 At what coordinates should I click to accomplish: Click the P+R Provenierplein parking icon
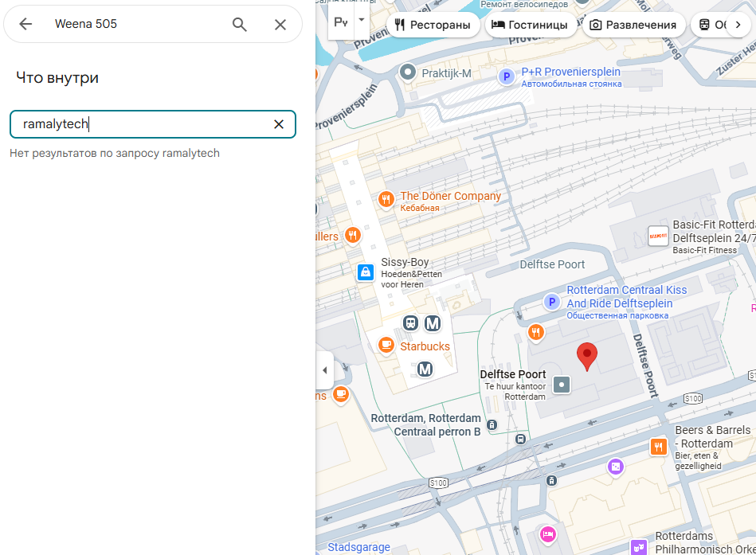505,76
